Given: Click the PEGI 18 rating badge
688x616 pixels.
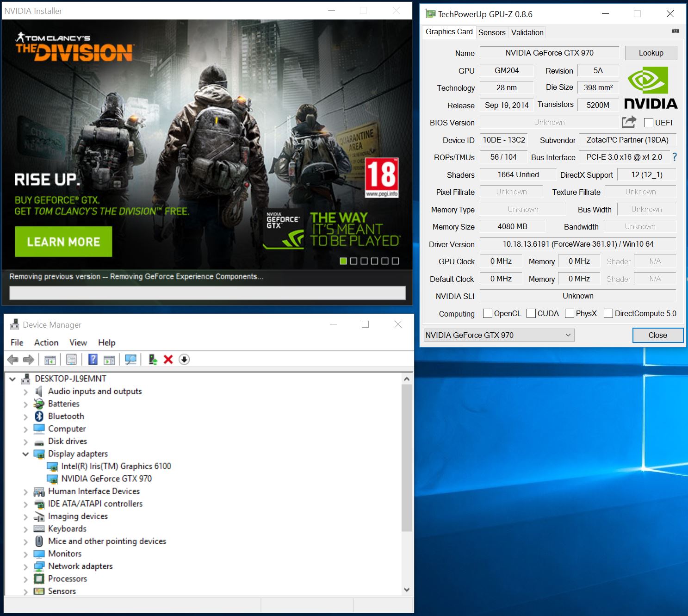Looking at the screenshot, I should pyautogui.click(x=382, y=178).
